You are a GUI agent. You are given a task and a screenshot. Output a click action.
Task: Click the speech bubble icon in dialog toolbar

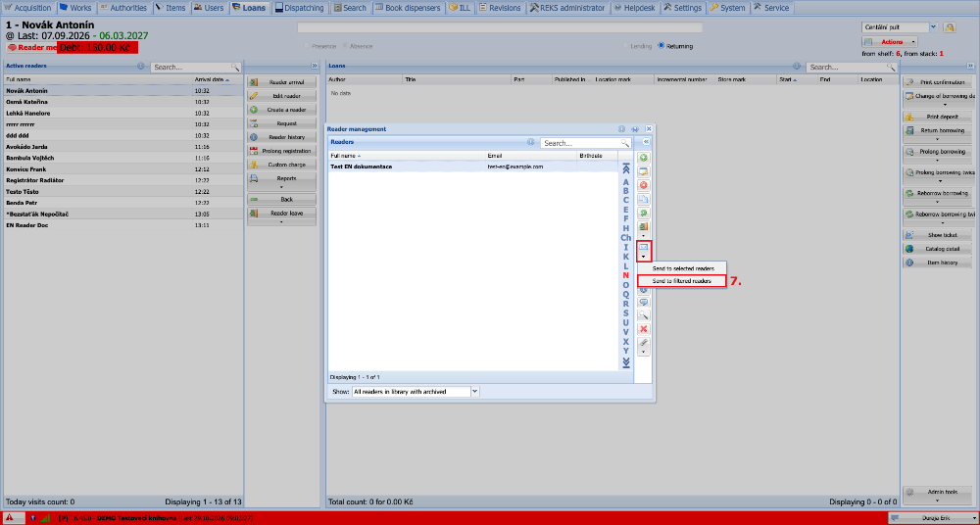[643, 302]
